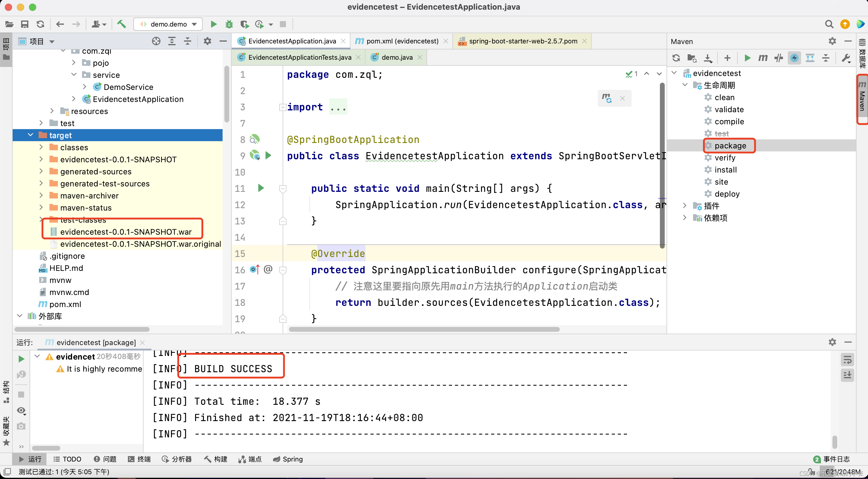Toggle Maven skip tests mode

[x=794, y=58]
